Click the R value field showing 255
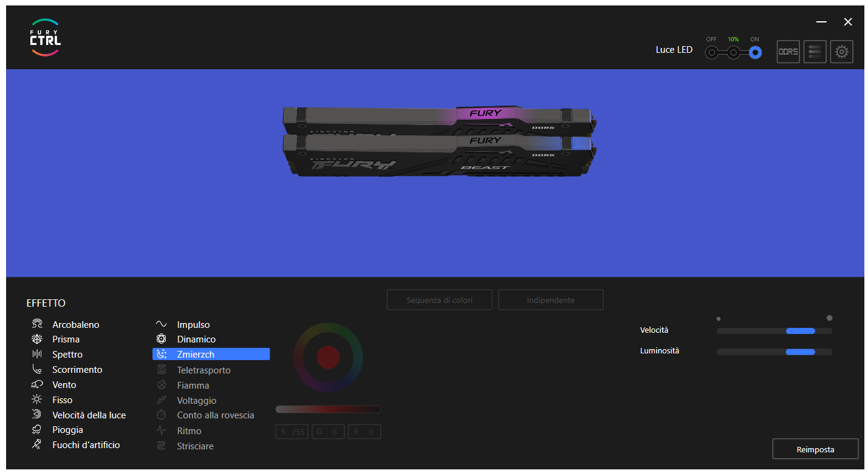The width and height of the screenshot is (868, 473). pyautogui.click(x=292, y=432)
